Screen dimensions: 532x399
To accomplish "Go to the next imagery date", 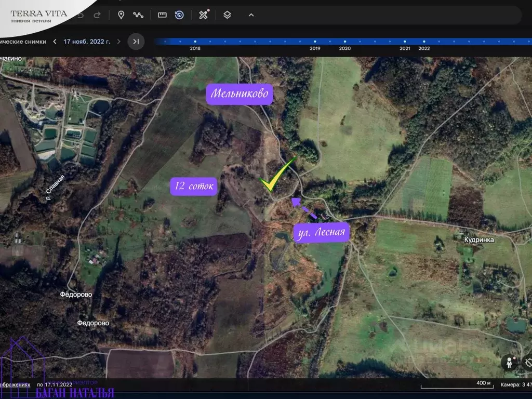I will [118, 41].
